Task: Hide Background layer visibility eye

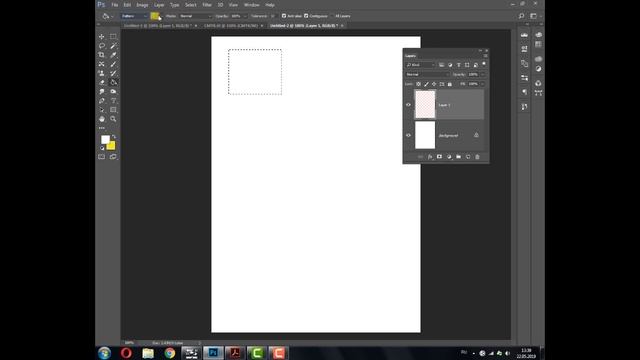Action: [408, 135]
